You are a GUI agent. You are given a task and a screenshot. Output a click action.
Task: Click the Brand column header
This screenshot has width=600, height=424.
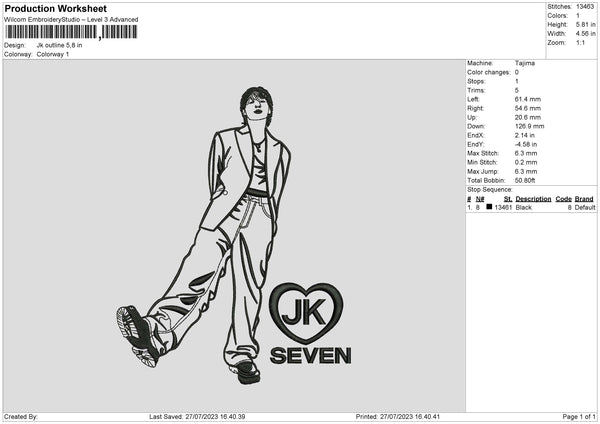coord(584,199)
